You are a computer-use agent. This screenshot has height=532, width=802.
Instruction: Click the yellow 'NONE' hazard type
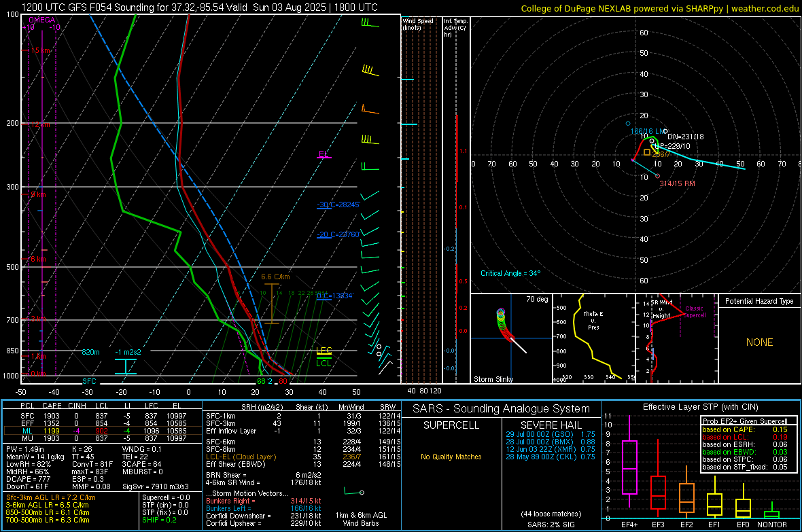pos(759,342)
